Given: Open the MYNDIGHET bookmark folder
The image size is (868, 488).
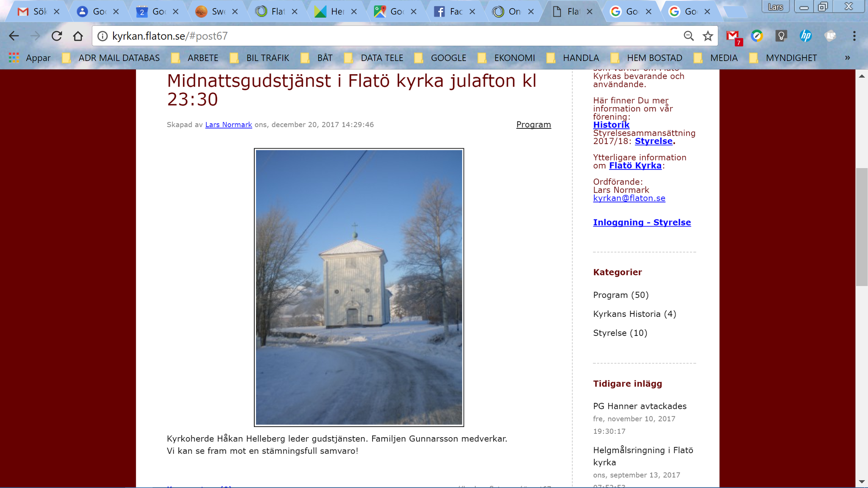Looking at the screenshot, I should coord(783,58).
